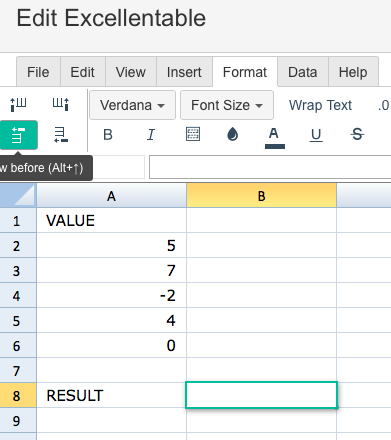The height and width of the screenshot is (440, 391).
Task: Click the formula bar input field
Action: click(x=270, y=167)
